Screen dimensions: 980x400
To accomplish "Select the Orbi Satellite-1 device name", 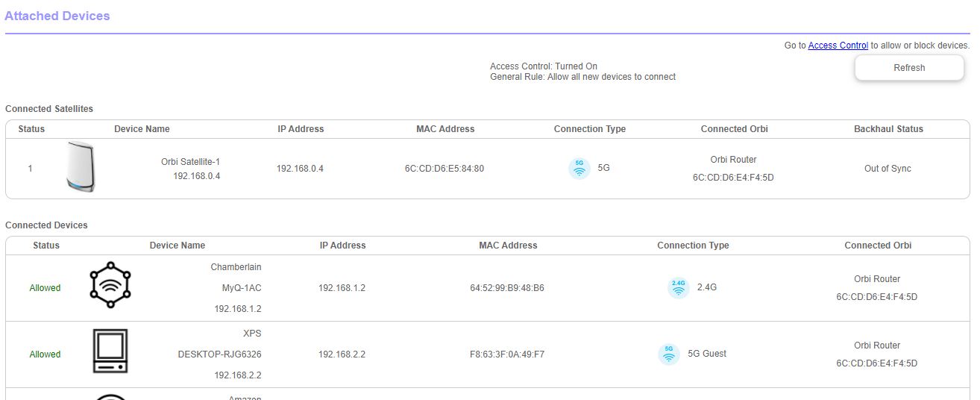I will click(x=190, y=162).
